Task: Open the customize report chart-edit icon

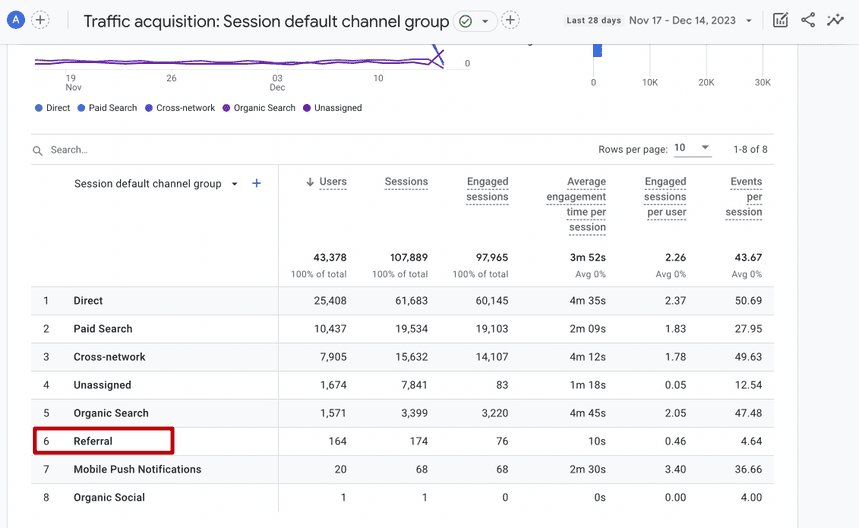Action: (x=780, y=20)
